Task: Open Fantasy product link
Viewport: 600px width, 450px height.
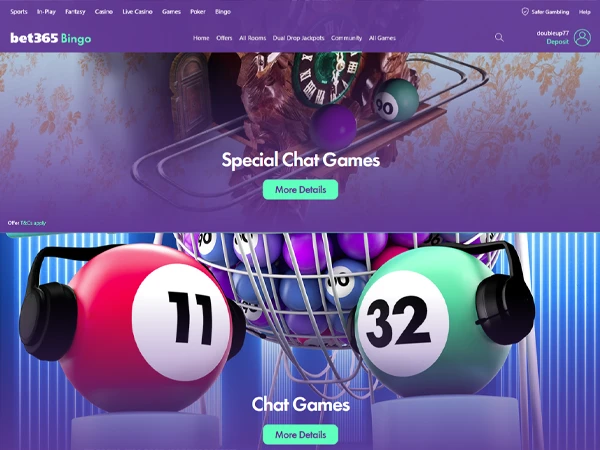Action: (x=75, y=12)
